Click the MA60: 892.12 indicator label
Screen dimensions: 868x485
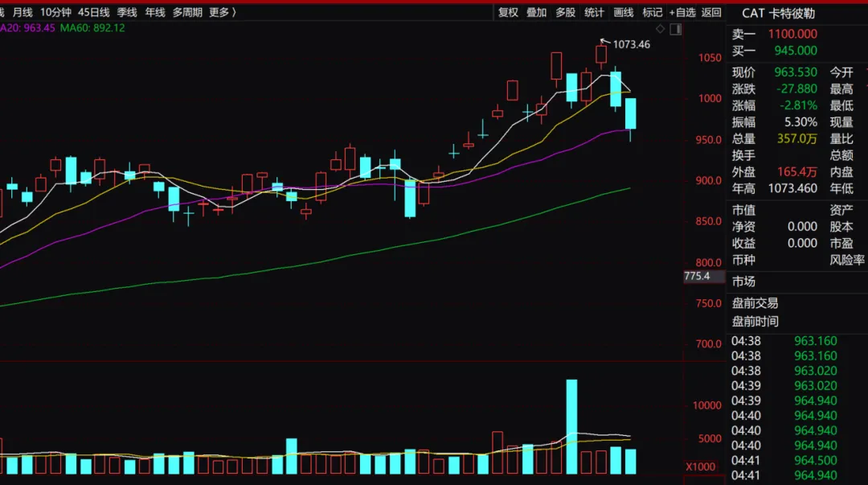92,27
